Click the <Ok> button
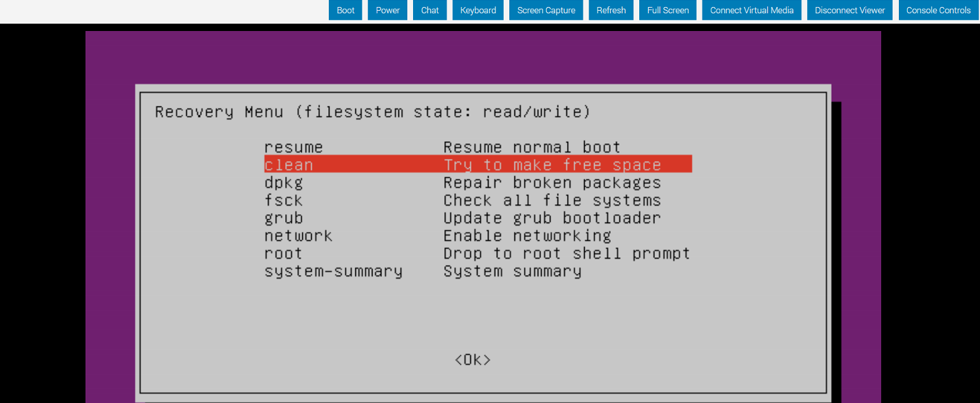This screenshot has width=980, height=403. click(473, 360)
